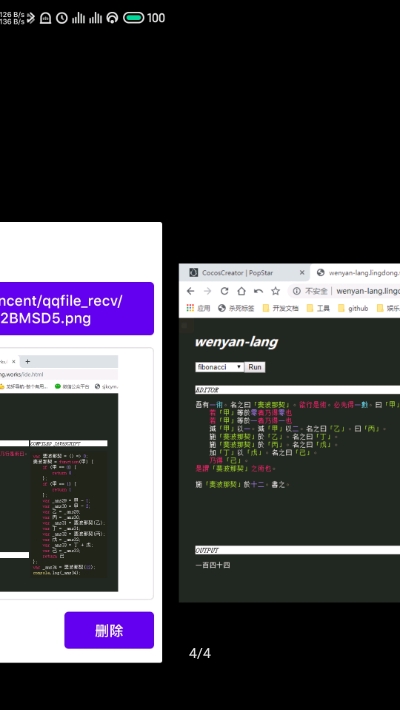Tap the 不安全 site info icon

[x=297, y=291]
